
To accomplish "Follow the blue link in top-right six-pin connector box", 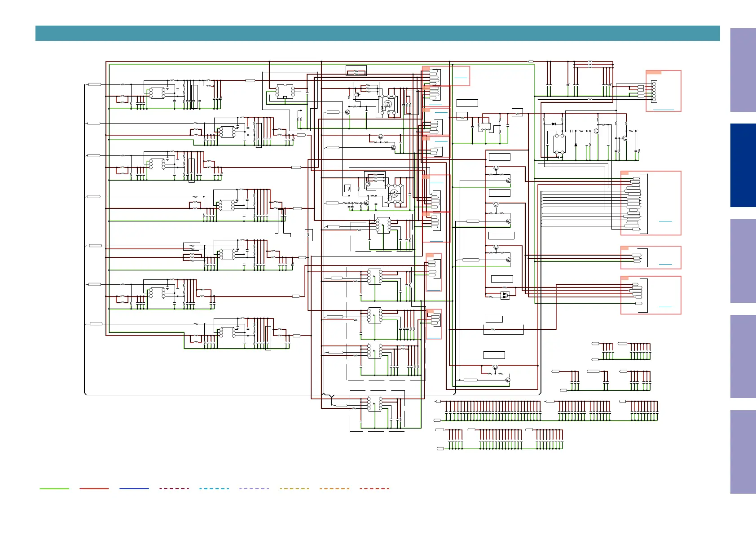I will pos(664,109).
